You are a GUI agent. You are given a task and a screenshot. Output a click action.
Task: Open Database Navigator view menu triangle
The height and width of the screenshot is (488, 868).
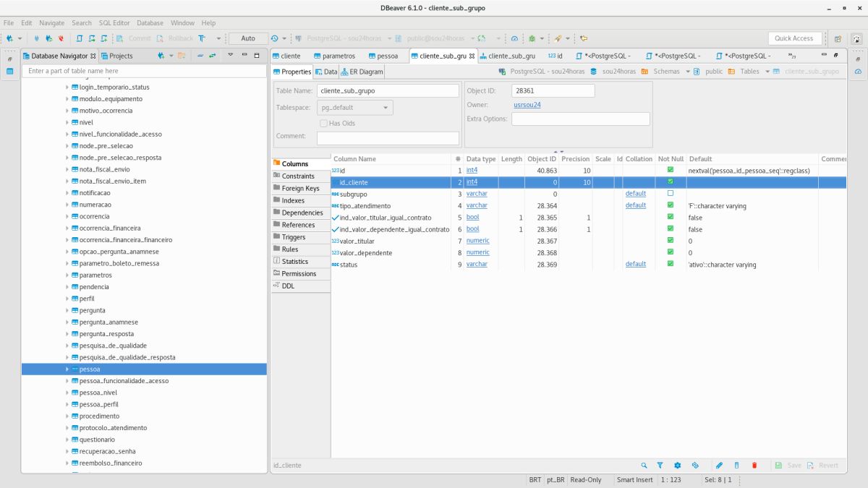pyautogui.click(x=231, y=55)
